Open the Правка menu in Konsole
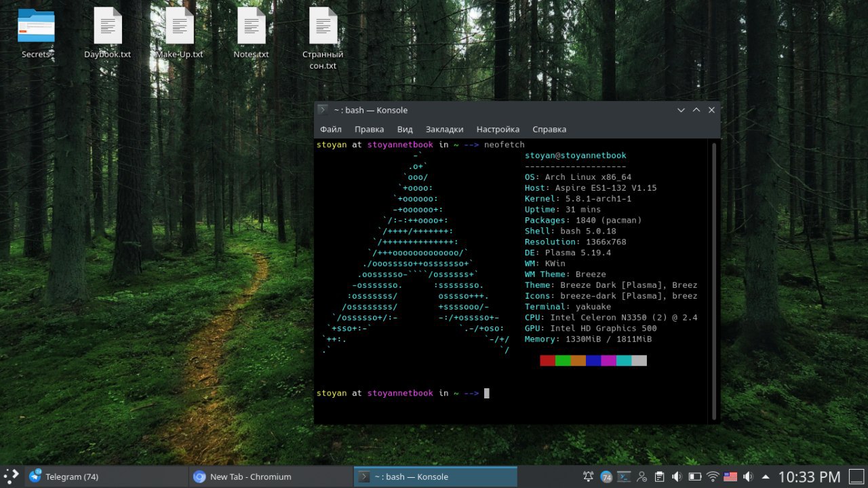The image size is (868, 488). (369, 129)
